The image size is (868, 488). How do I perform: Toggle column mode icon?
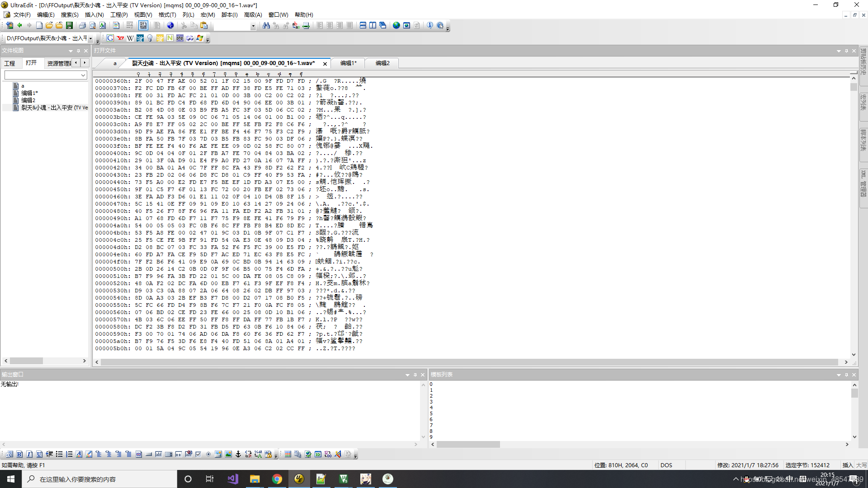point(157,25)
